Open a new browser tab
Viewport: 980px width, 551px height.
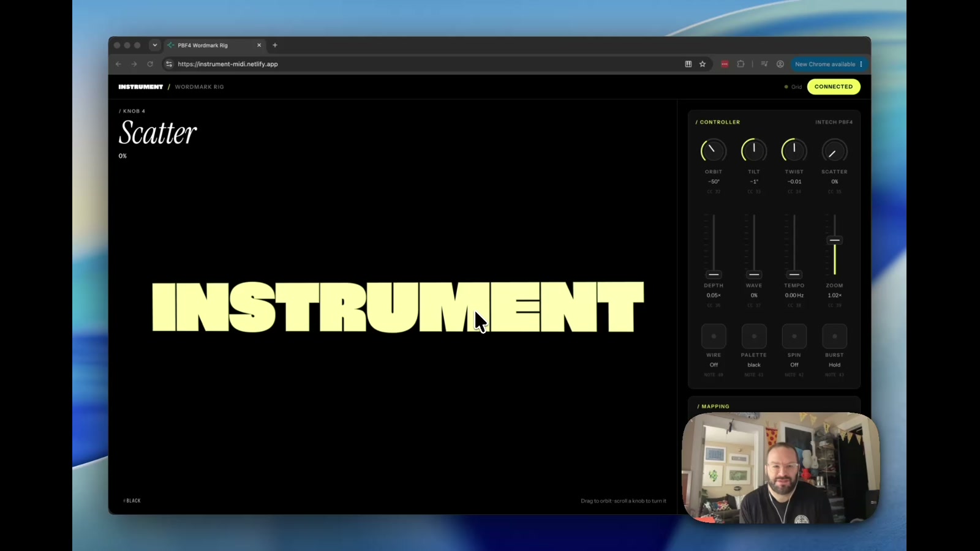click(275, 45)
